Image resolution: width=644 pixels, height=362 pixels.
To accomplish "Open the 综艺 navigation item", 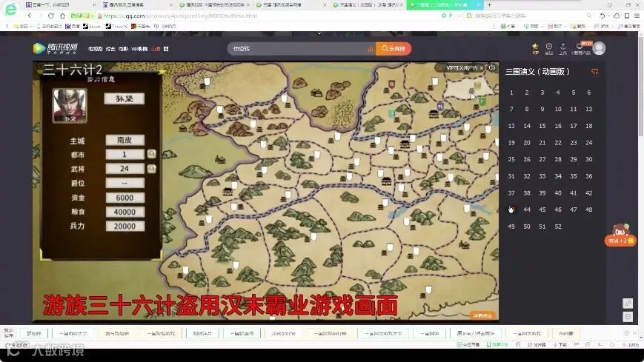I will [x=110, y=49].
